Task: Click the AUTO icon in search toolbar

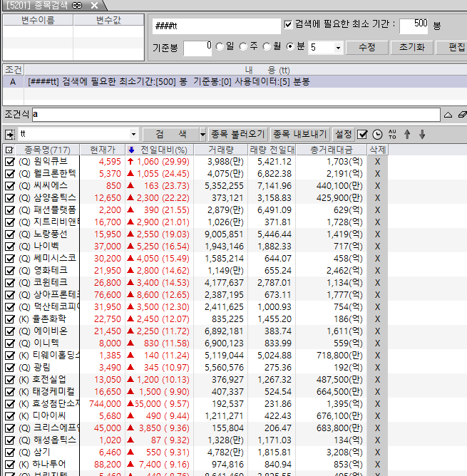Action: point(391,134)
